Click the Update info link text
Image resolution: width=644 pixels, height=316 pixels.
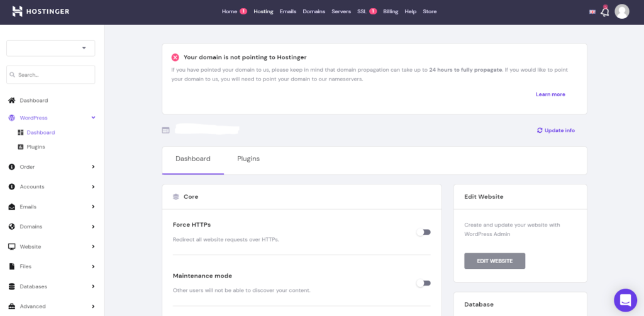point(560,130)
